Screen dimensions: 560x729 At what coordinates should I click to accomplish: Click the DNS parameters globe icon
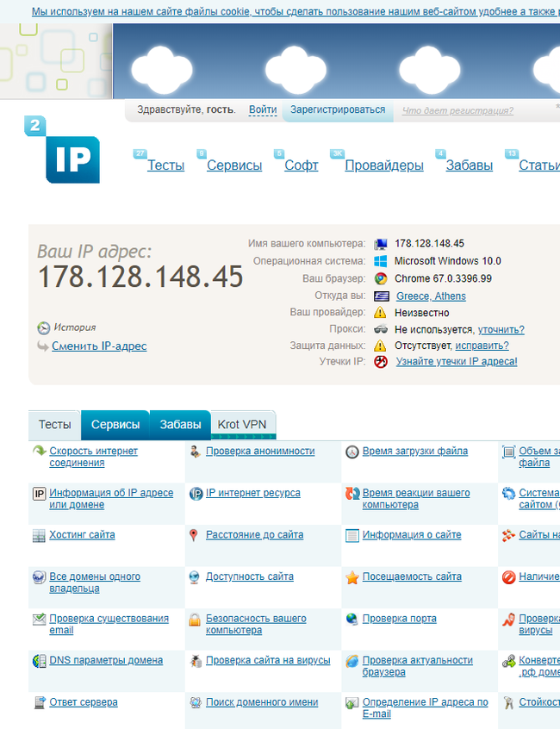point(39,661)
